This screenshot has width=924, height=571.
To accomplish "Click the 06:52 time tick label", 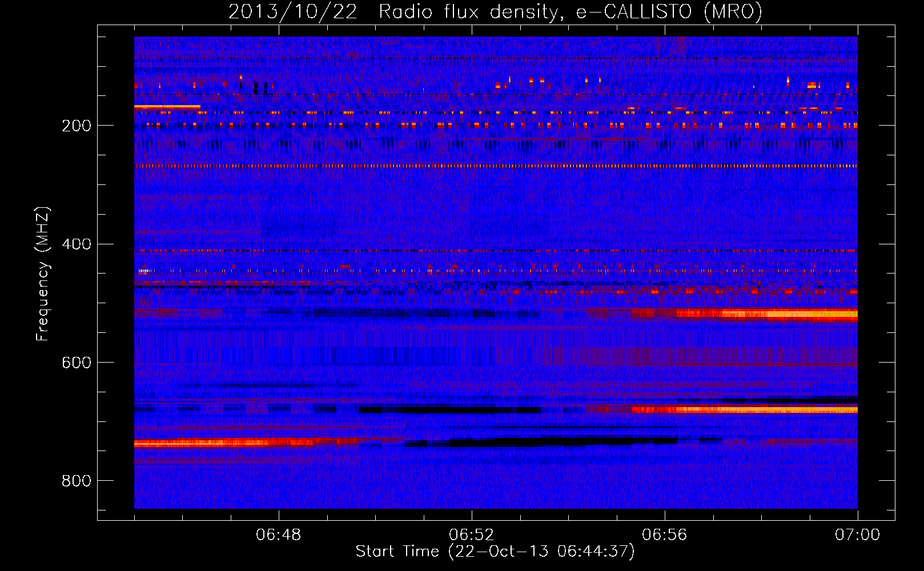I will pos(472,535).
